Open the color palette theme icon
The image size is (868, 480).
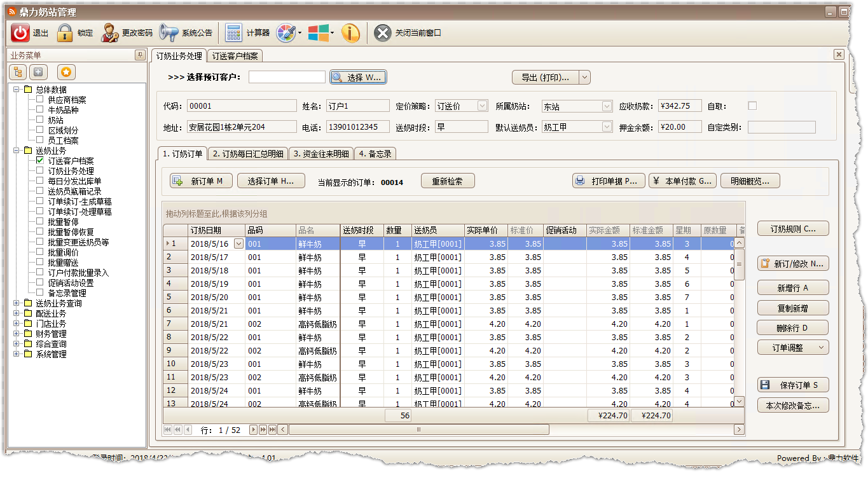(x=286, y=33)
